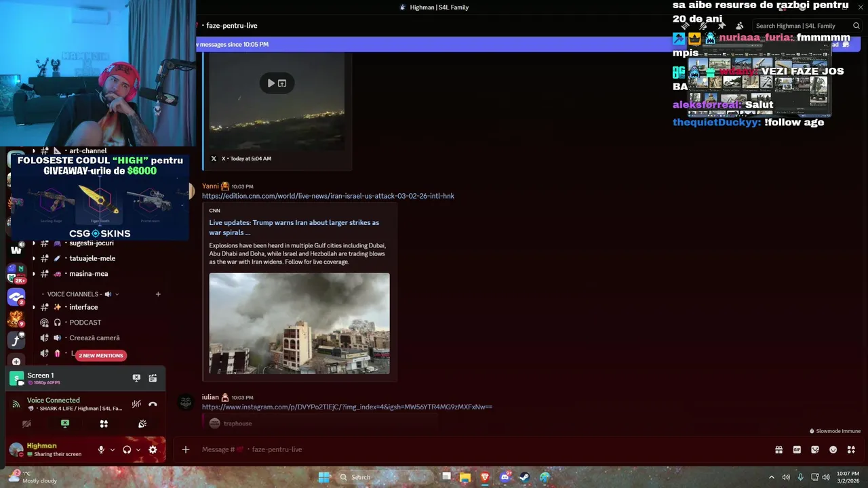Expand threads arrow beside interface
Image resolution: width=868 pixels, height=488 pixels.
point(34,307)
